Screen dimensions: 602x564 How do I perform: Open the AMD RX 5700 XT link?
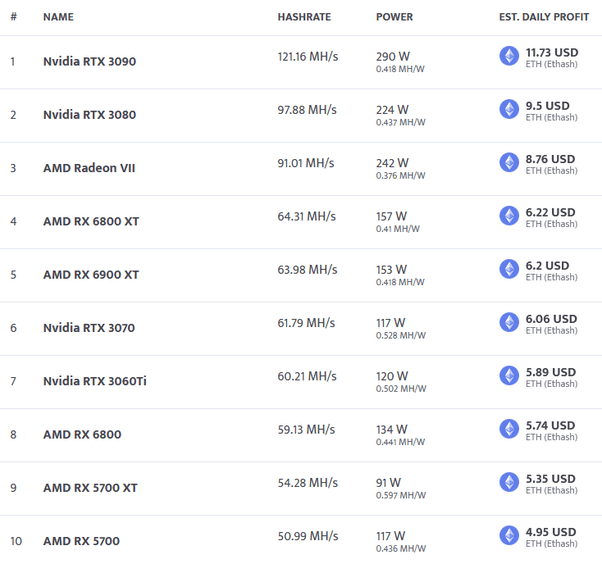click(90, 488)
